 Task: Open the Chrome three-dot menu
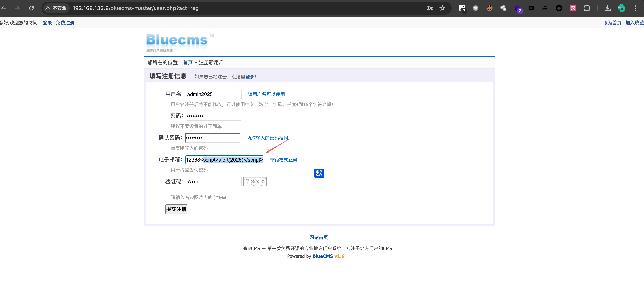(x=635, y=8)
